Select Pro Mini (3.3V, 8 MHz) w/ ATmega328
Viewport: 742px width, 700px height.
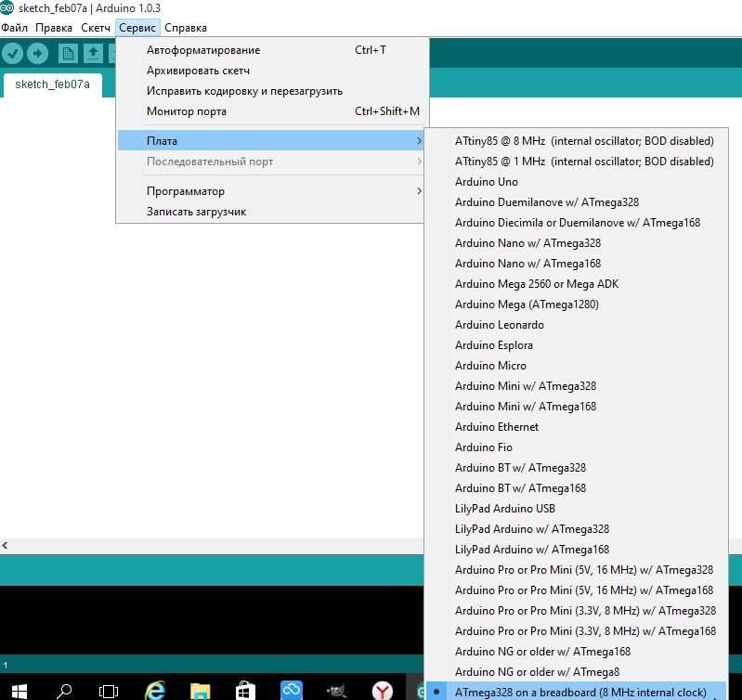(x=576, y=610)
